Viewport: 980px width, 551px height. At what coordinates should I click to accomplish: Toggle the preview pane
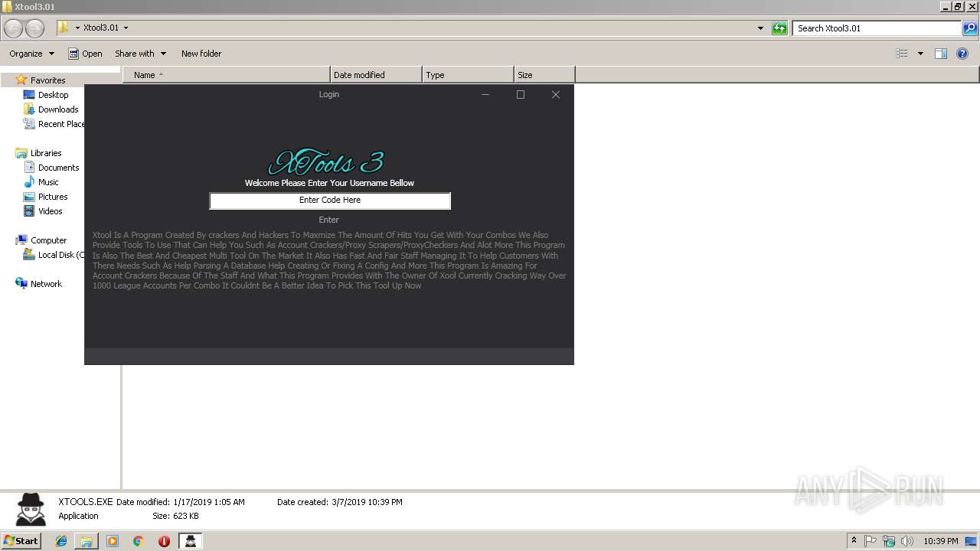941,54
